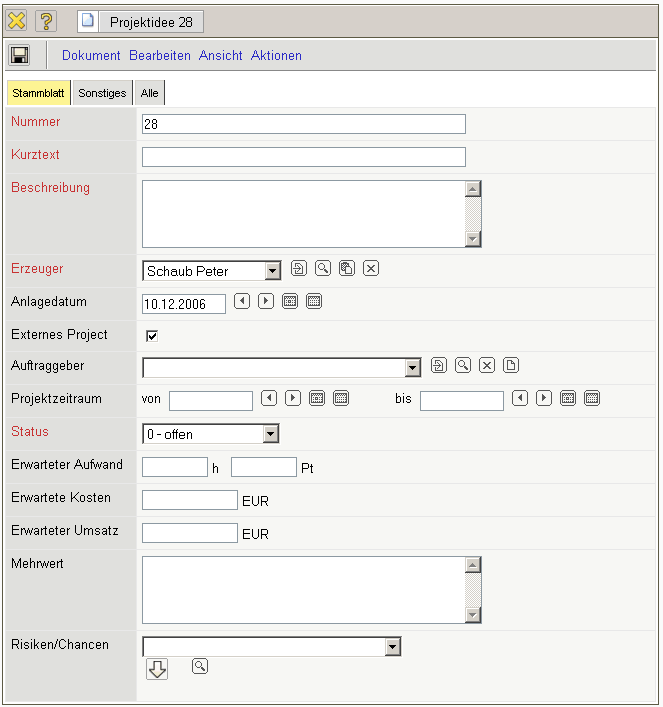663x707 pixels.
Task: Open help with the question mark icon
Action: click(x=46, y=21)
